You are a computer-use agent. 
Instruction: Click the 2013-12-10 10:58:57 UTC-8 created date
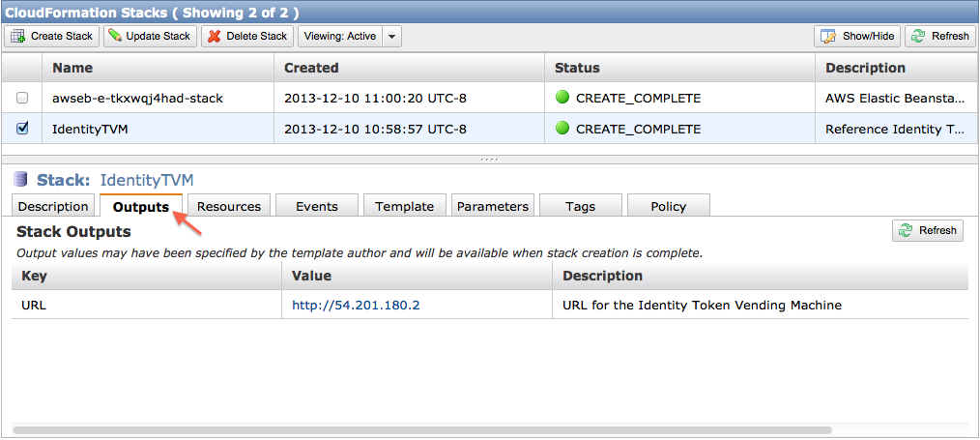(x=376, y=129)
